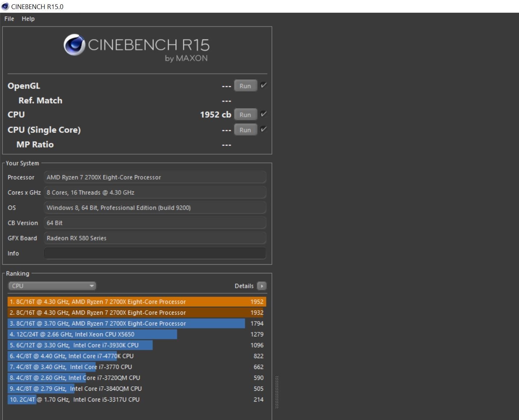This screenshot has width=519, height=420.
Task: Select the Intel Core i7-3840QM row
Action: pyautogui.click(x=137, y=388)
